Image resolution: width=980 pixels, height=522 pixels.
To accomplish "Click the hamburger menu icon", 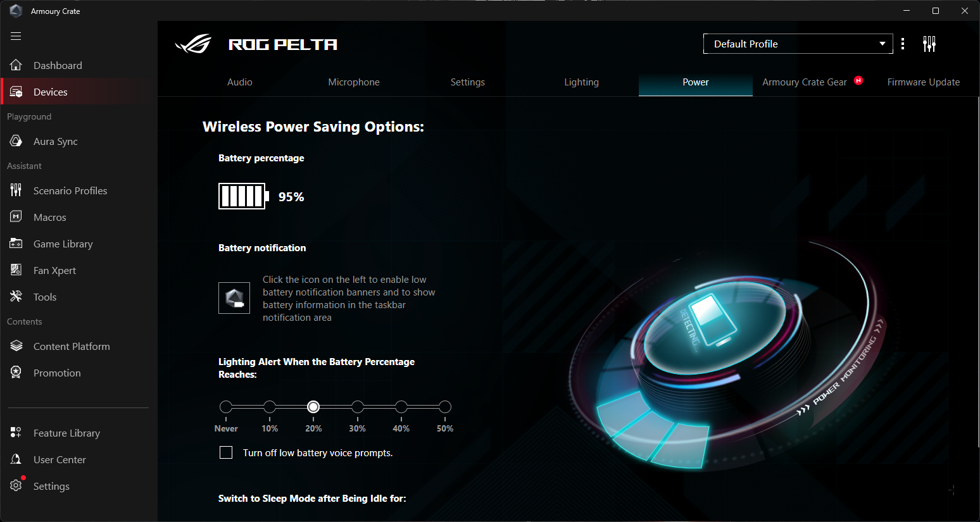I will tap(16, 36).
